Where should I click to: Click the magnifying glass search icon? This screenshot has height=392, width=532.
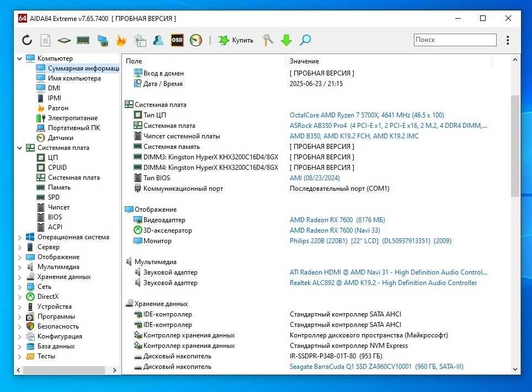pyautogui.click(x=305, y=40)
